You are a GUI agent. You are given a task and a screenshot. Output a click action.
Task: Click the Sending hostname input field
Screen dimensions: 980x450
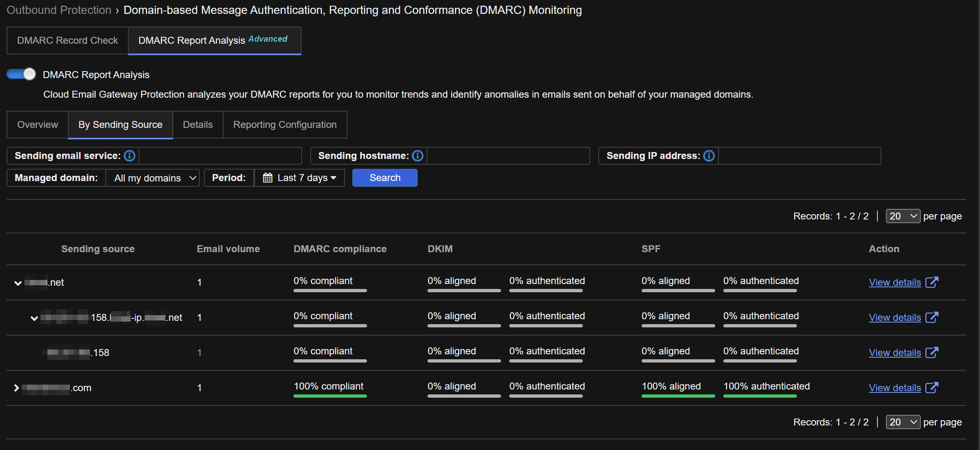point(508,156)
